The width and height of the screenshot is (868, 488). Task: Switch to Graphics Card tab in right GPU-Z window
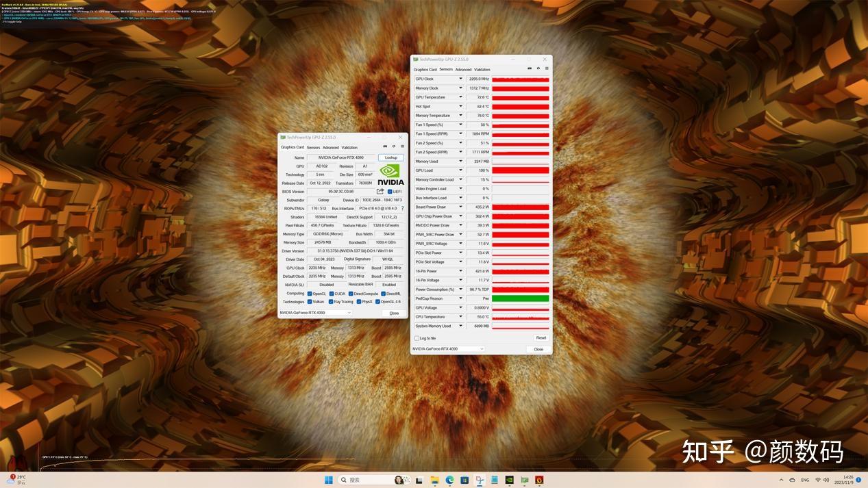pos(425,69)
